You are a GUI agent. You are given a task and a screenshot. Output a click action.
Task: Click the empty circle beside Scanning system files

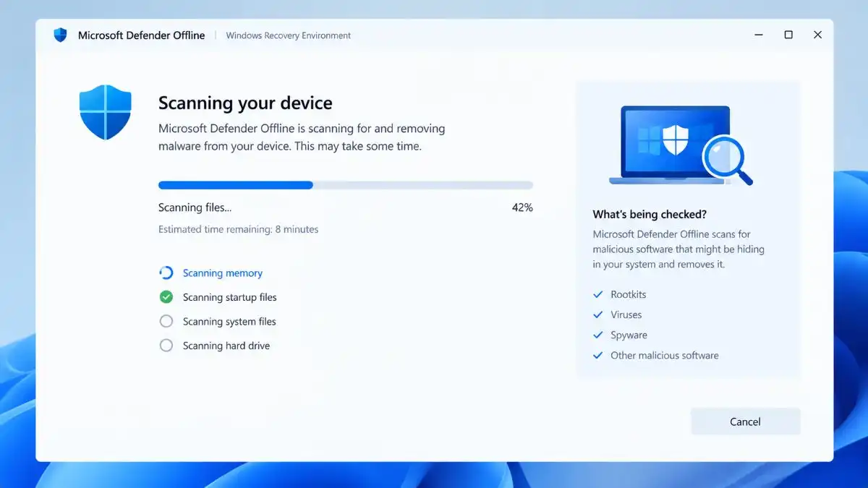(166, 321)
